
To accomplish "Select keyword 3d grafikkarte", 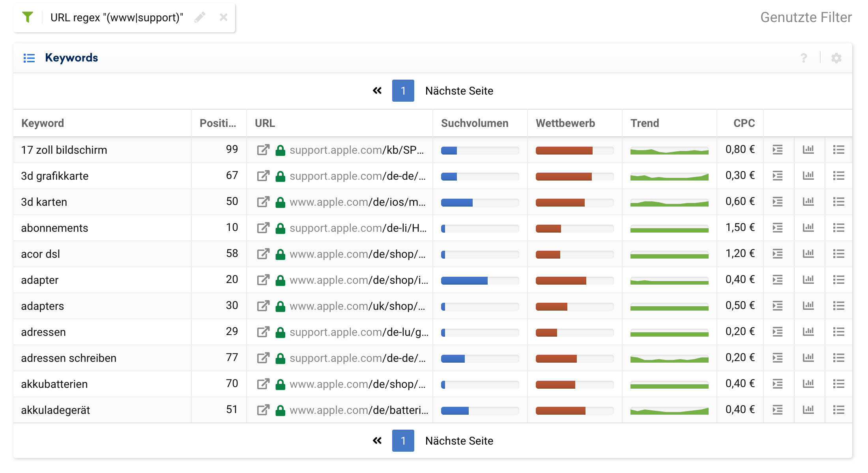I will 55,176.
